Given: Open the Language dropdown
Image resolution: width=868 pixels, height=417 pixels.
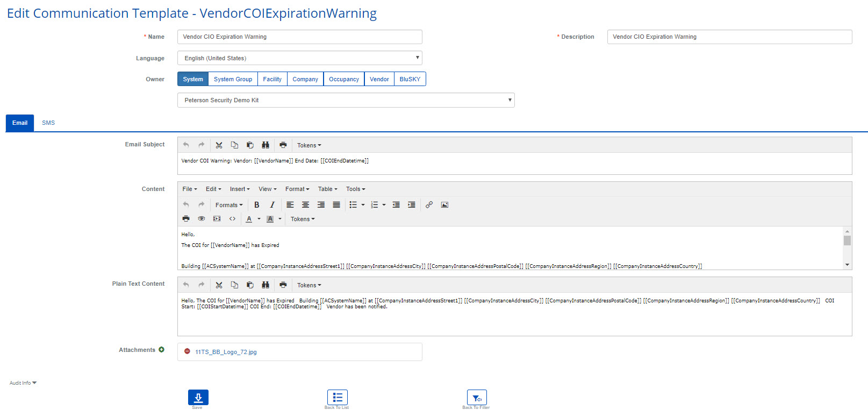Looking at the screenshot, I should tap(300, 58).
